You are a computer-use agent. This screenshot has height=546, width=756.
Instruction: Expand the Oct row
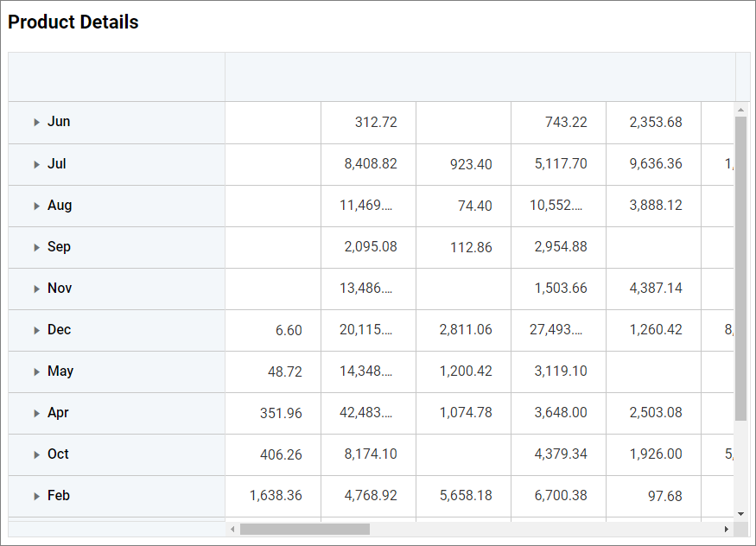pyautogui.click(x=36, y=454)
